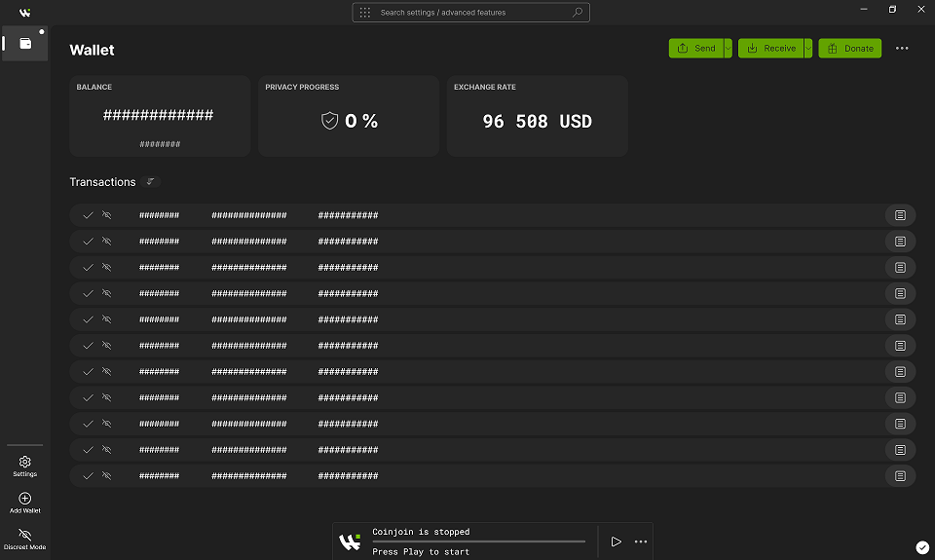Screen dimensions: 935x560
Task: Click the "Press Play to start" text
Action: point(421,551)
